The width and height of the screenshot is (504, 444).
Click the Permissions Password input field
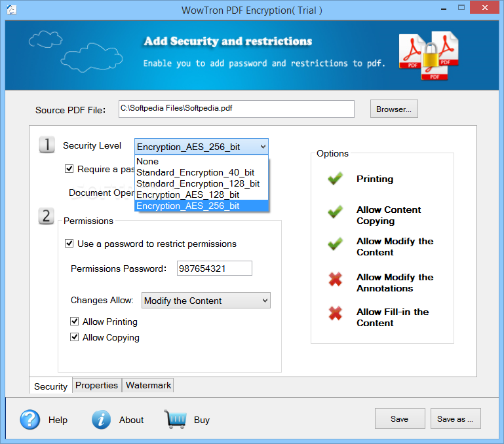[214, 268]
